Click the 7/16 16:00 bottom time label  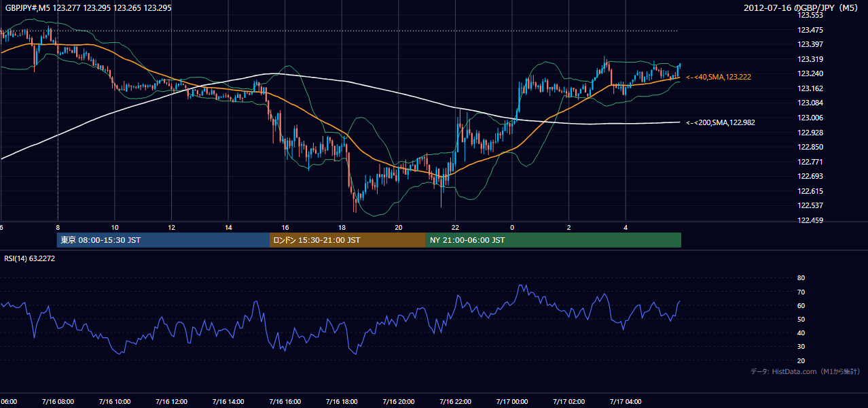(x=285, y=401)
